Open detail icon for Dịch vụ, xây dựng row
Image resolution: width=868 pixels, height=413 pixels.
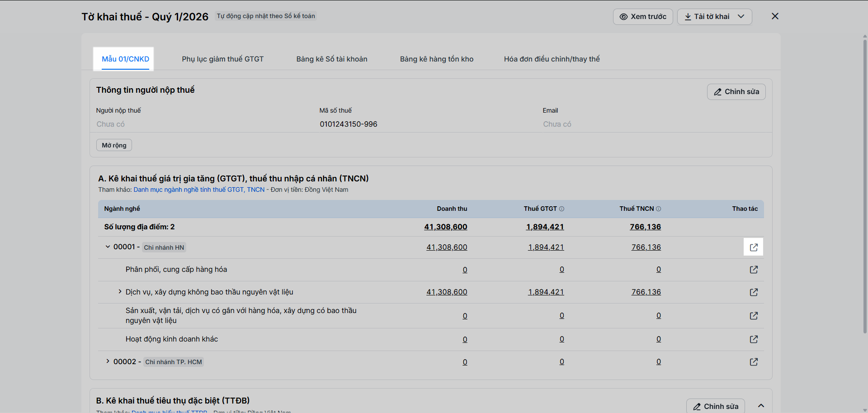(754, 292)
